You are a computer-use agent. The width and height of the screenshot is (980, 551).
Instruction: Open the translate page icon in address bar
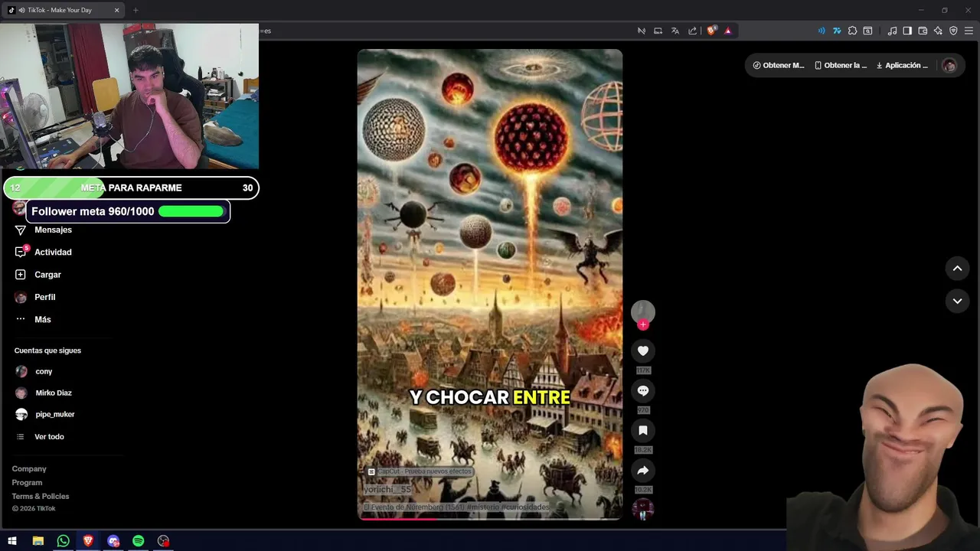tap(675, 31)
